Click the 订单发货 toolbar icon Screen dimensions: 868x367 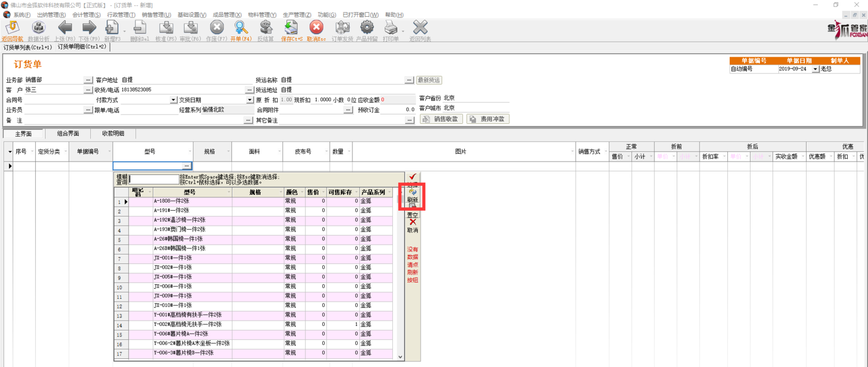click(342, 28)
